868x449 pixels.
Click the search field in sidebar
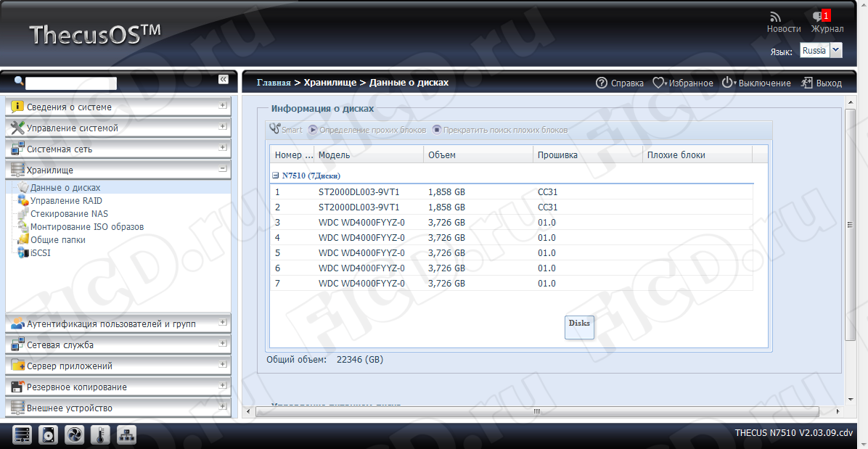(x=71, y=83)
